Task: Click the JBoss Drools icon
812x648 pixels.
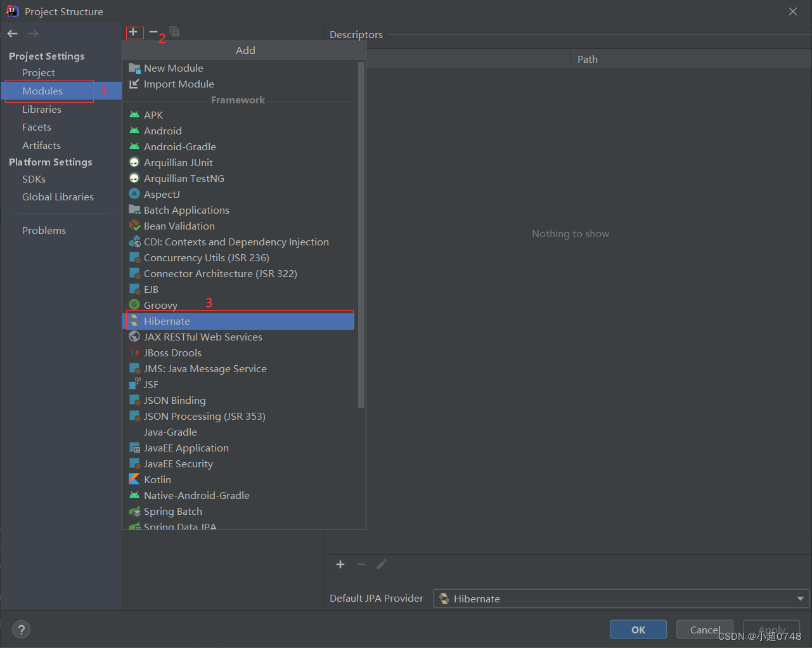Action: [134, 353]
